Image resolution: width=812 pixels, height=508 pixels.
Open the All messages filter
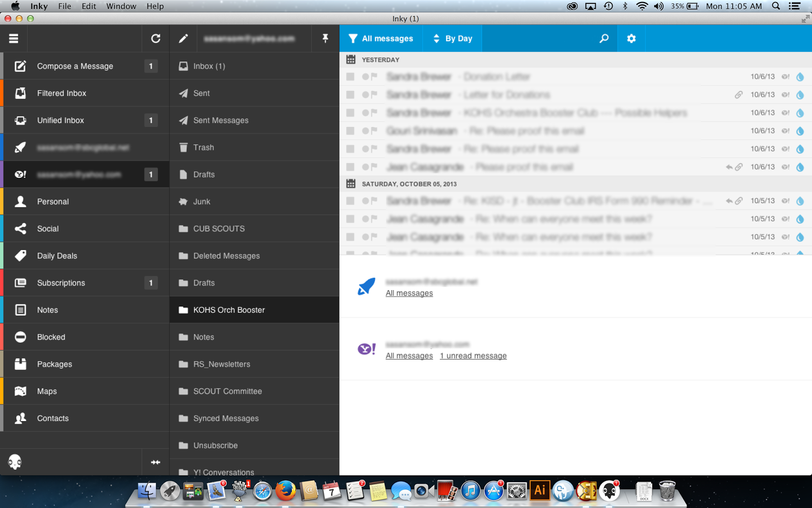click(x=381, y=39)
